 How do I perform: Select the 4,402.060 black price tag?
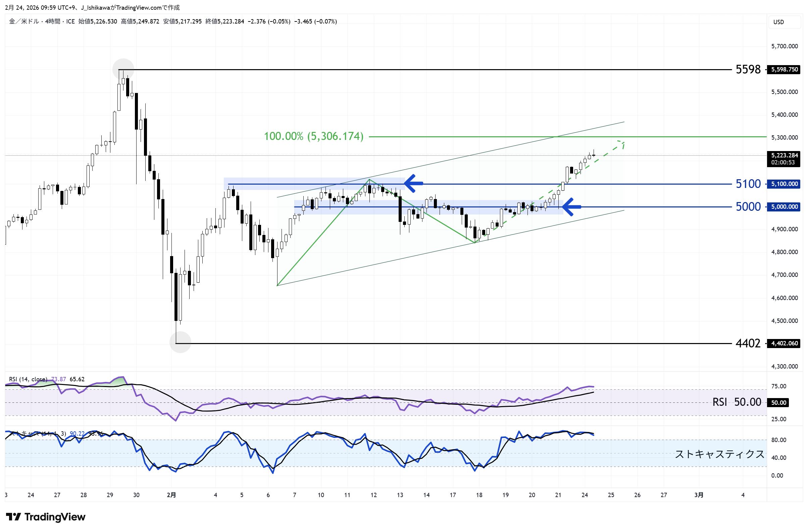pyautogui.click(x=784, y=343)
